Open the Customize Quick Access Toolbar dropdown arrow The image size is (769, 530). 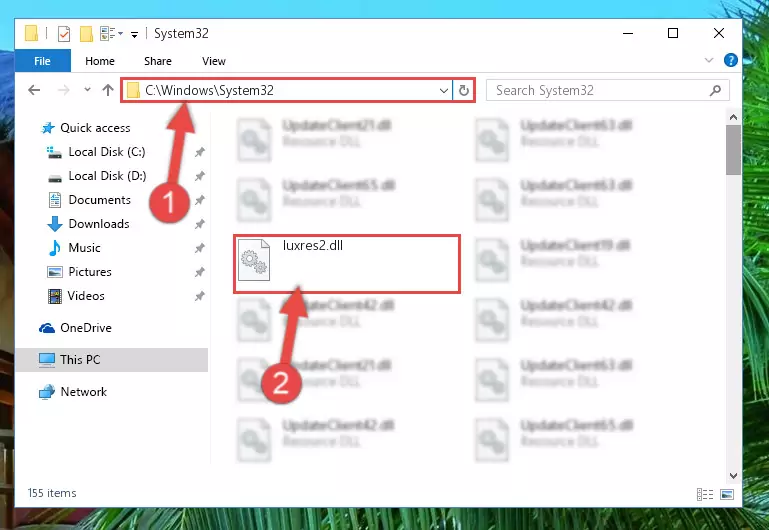point(134,34)
